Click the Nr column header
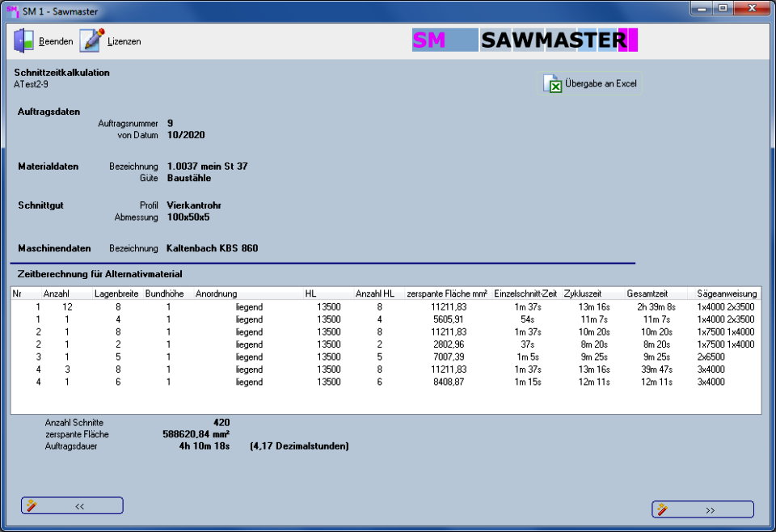The height and width of the screenshot is (532, 776). pyautogui.click(x=26, y=293)
